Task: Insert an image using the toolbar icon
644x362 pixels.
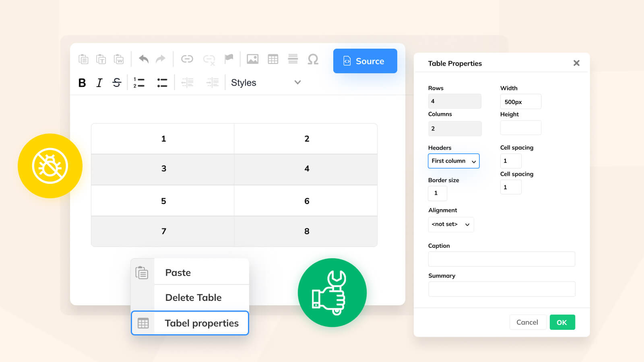Action: (253, 59)
